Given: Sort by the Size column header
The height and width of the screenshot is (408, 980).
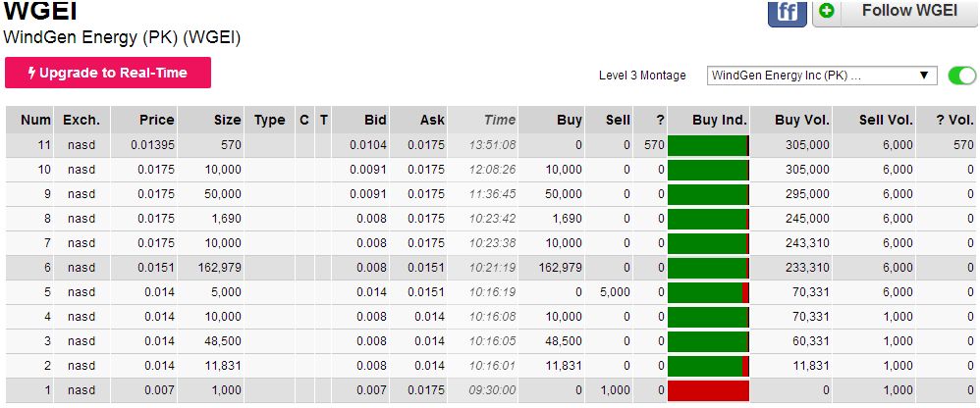Looking at the screenshot, I should click(x=211, y=120).
